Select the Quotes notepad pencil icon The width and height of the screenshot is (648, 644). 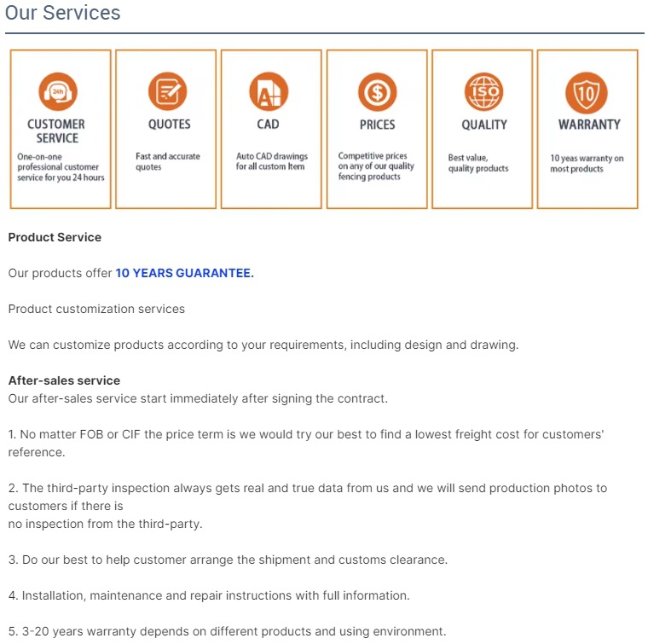pyautogui.click(x=167, y=91)
